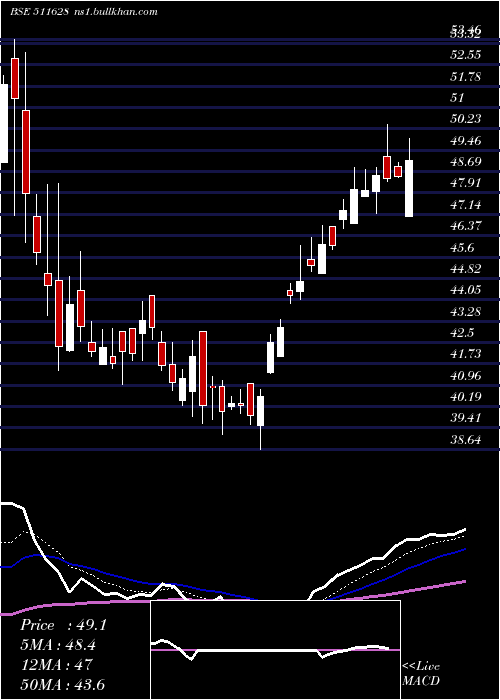Image resolution: width=500 pixels, height=700 pixels.
Task: Click the 5MA : 48.4 readout
Action: [x=58, y=645]
